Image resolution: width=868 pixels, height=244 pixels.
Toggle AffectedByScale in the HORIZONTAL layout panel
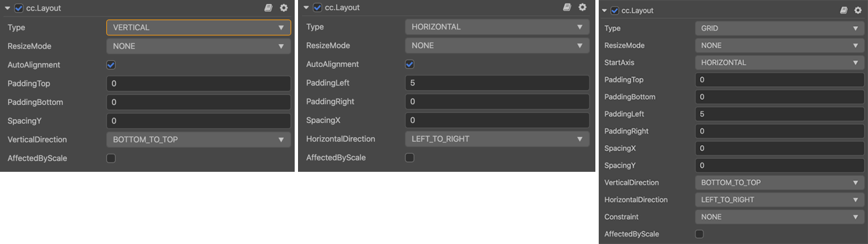[410, 158]
